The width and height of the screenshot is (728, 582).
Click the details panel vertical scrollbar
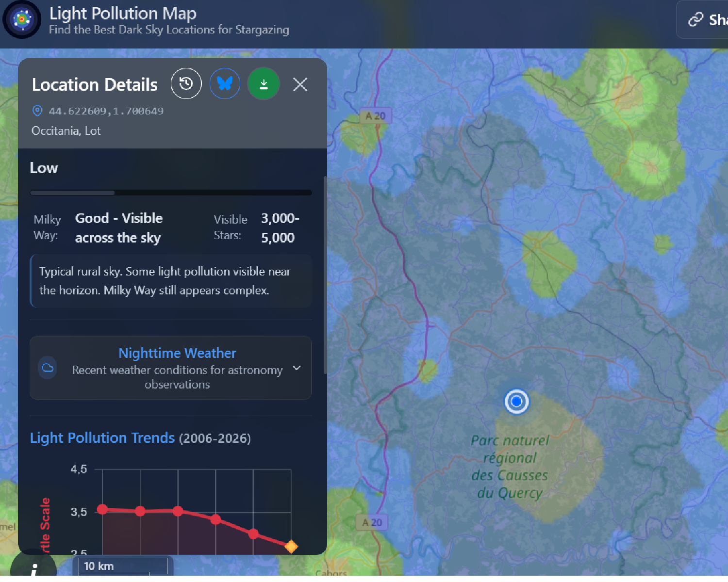pos(325,275)
